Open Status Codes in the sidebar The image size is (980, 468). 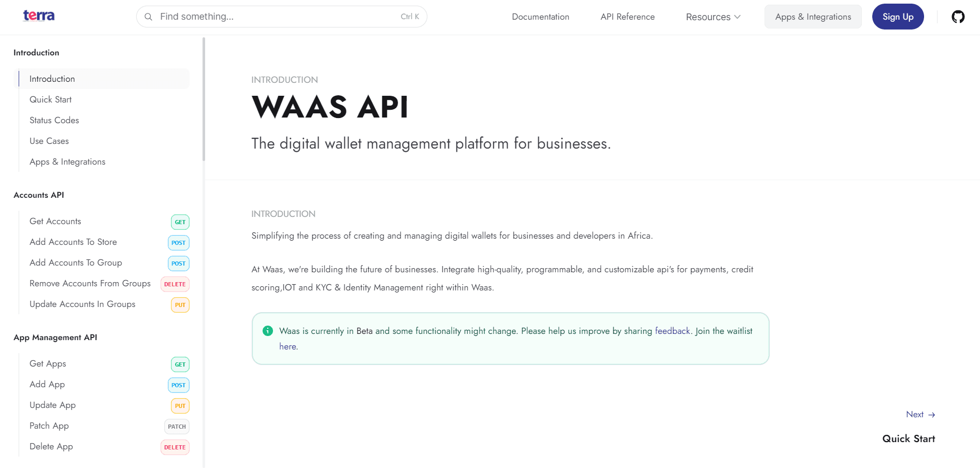tap(54, 120)
